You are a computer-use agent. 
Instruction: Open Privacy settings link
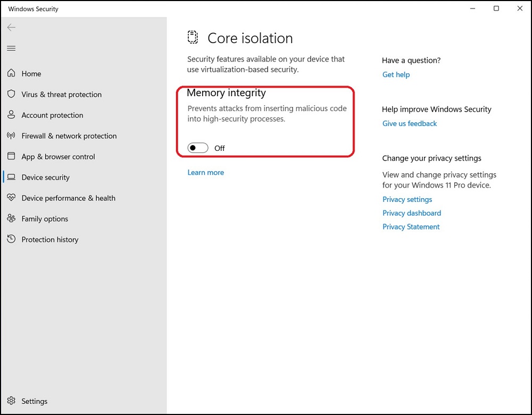(407, 199)
